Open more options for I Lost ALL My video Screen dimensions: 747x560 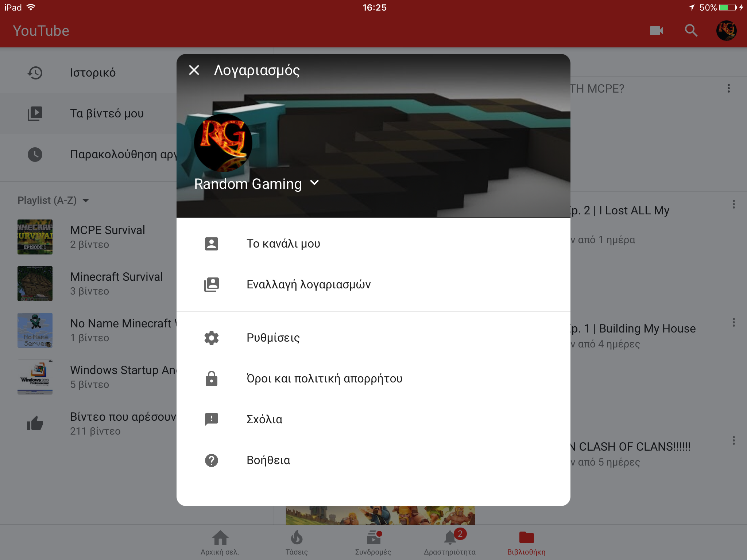[734, 204]
